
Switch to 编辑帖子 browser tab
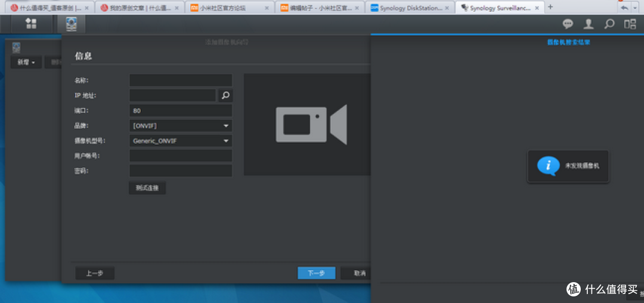(x=318, y=8)
